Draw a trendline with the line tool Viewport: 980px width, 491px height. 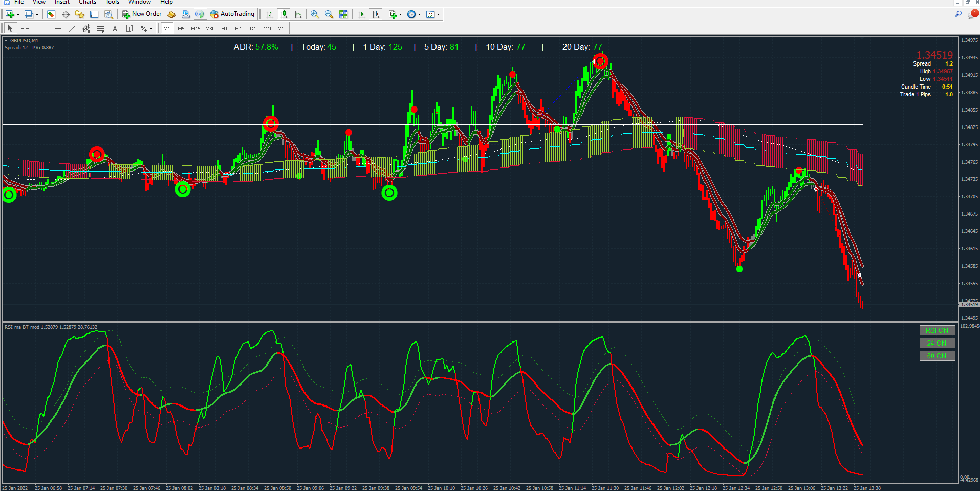[x=72, y=29]
